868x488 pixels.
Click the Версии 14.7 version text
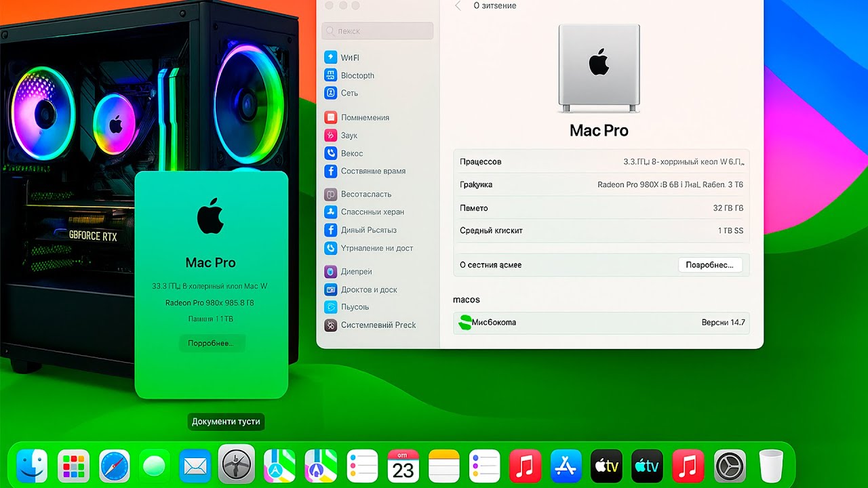(x=724, y=323)
